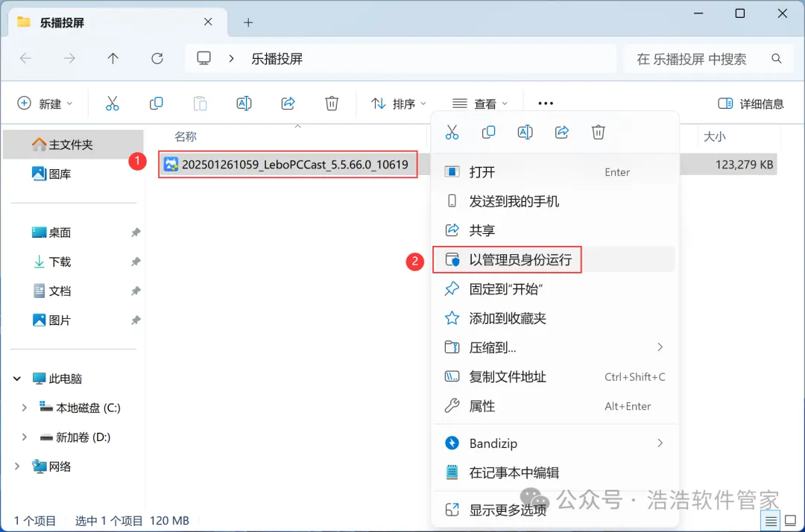Choose 显示更多选项 menu entry
This screenshot has height=532, width=805.
click(555, 510)
